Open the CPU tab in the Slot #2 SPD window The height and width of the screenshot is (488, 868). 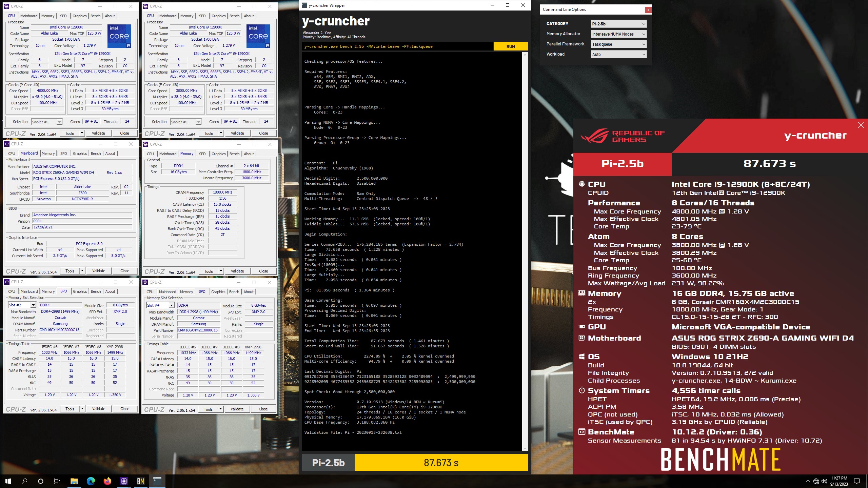click(x=12, y=291)
